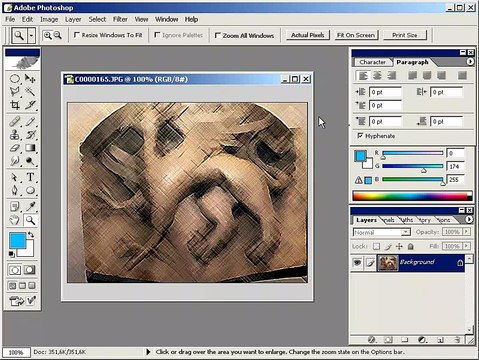Select the History Brush tool
479x360 pixels.
point(30,135)
